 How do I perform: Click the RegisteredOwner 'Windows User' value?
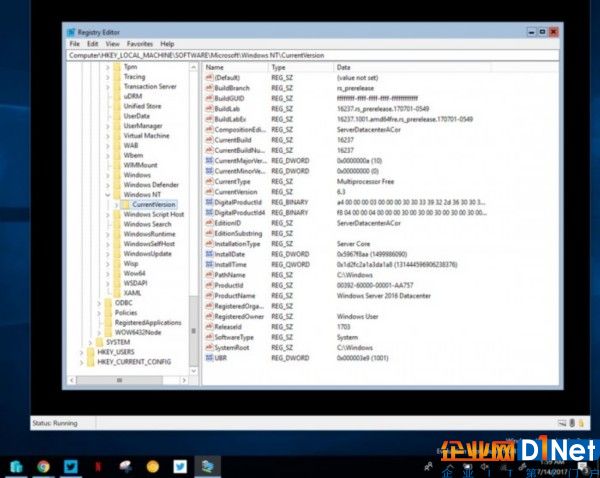pos(357,316)
